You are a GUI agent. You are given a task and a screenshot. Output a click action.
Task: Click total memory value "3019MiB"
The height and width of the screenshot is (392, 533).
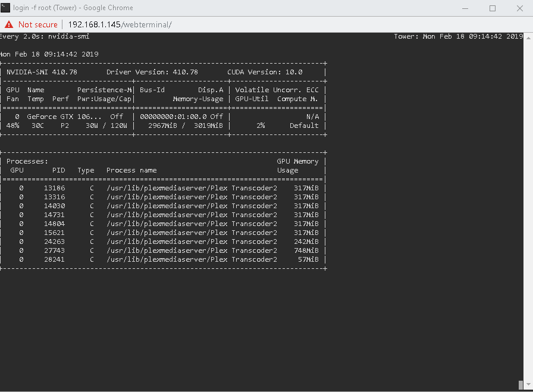click(208, 126)
